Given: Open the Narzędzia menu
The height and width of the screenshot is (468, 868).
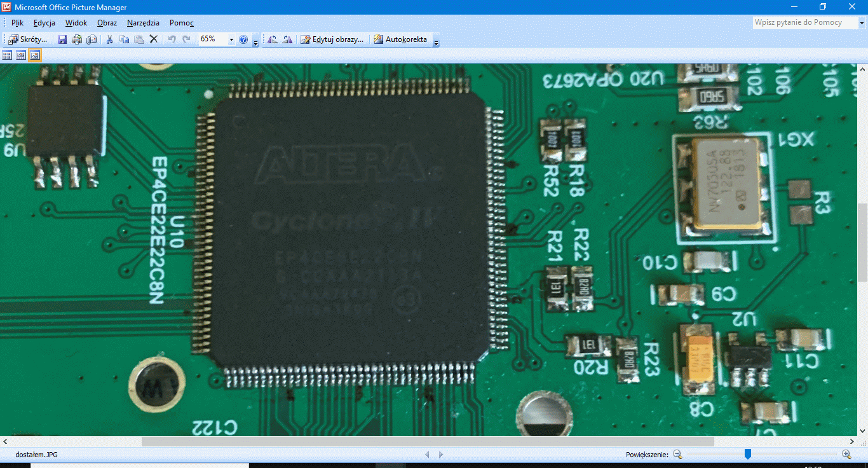Looking at the screenshot, I should click(143, 23).
